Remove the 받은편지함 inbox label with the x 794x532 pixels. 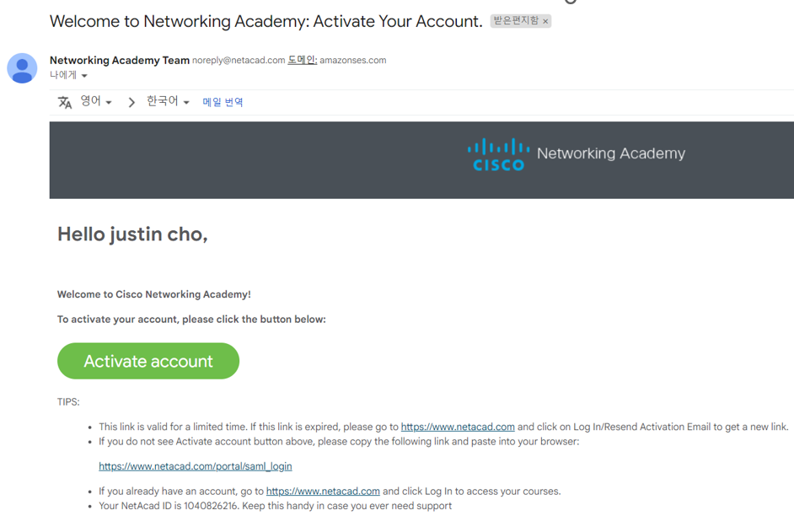545,21
